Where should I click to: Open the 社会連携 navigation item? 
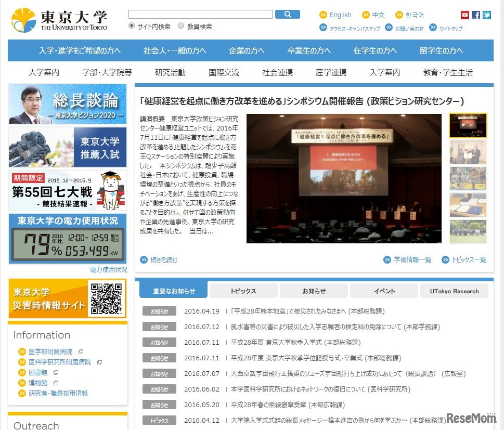click(277, 73)
